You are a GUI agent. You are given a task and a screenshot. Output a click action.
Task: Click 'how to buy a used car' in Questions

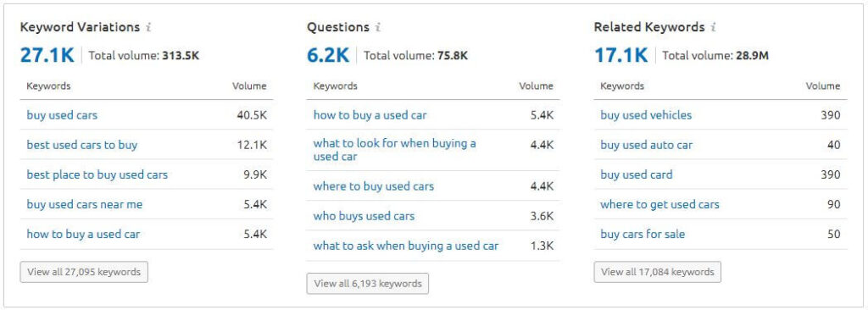pyautogui.click(x=370, y=115)
